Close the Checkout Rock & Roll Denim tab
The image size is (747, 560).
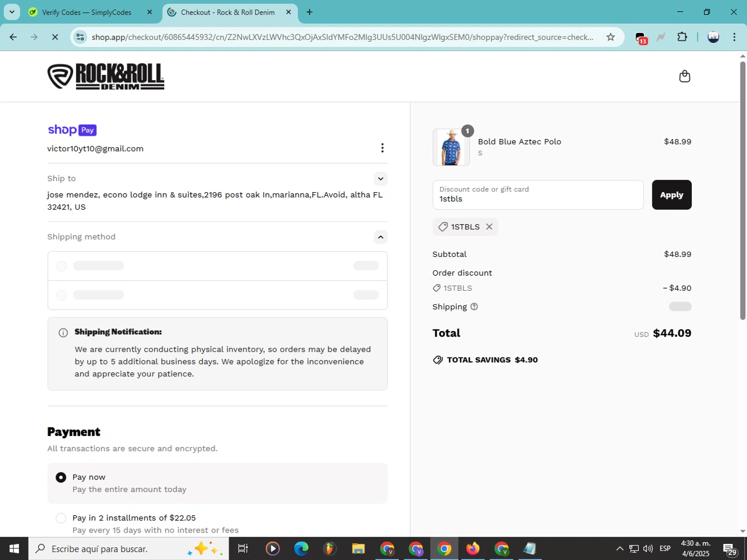coord(288,12)
